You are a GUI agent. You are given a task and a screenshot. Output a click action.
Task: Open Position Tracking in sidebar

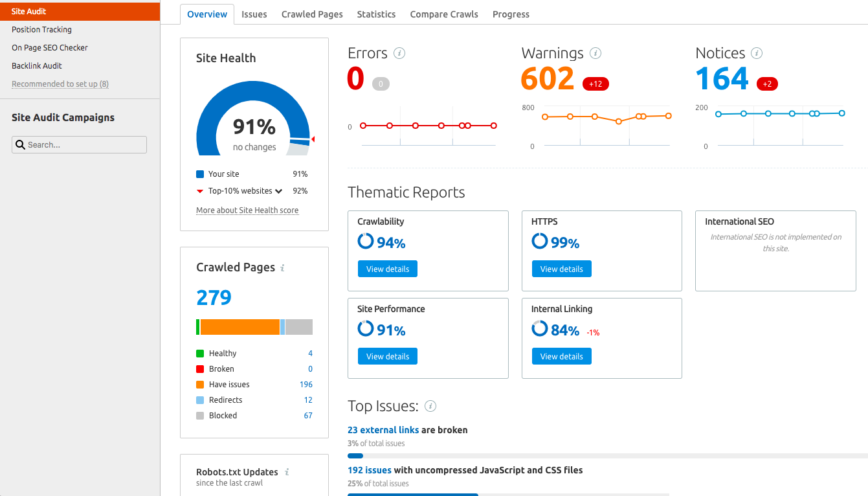pyautogui.click(x=41, y=30)
